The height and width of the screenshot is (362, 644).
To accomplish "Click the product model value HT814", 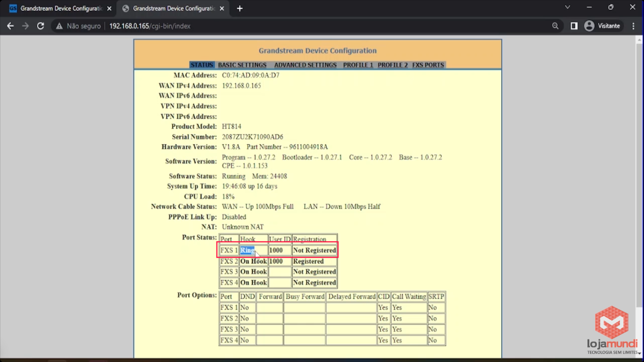I will click(x=231, y=126).
